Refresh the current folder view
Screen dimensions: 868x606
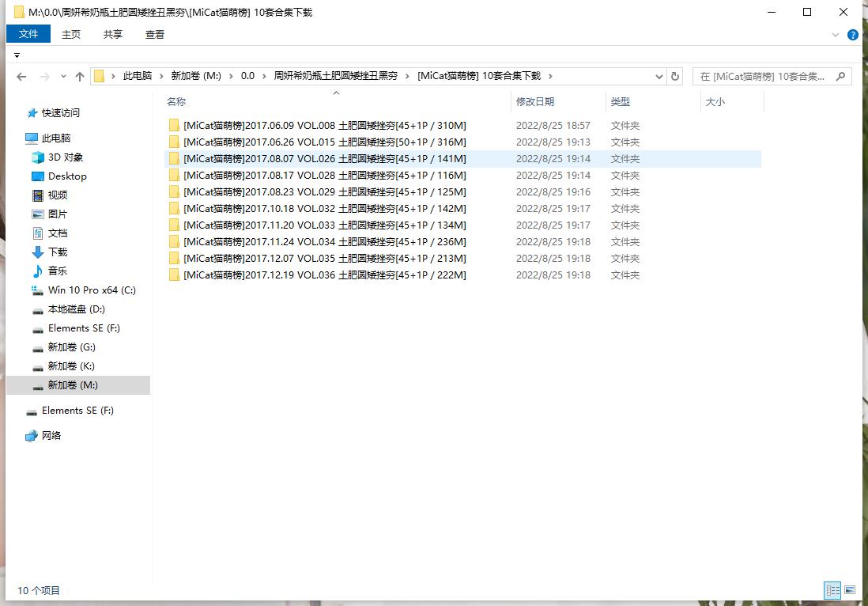tap(675, 77)
